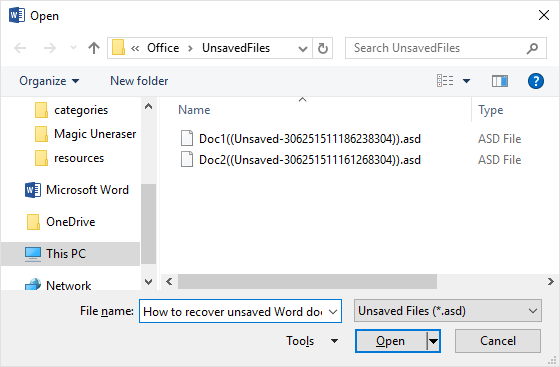Select Magic Uneraser folder in navigation pane
Image resolution: width=560 pixels, height=367 pixels.
pyautogui.click(x=85, y=134)
